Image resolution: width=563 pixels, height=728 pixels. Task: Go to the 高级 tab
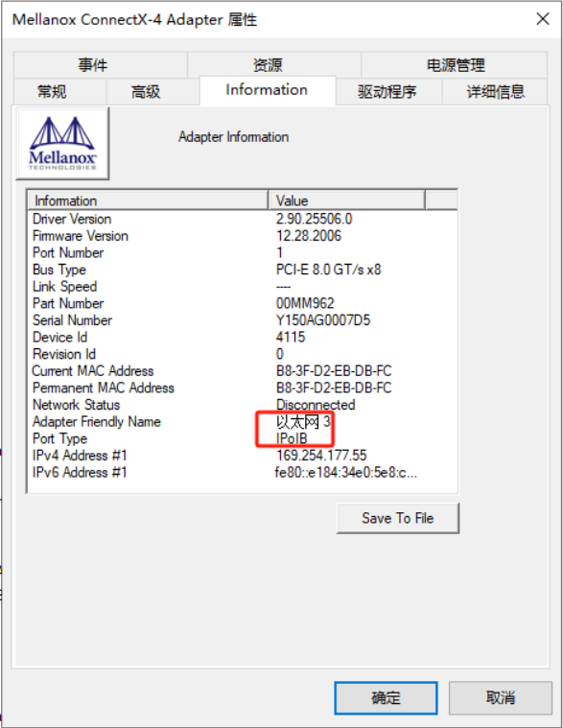153,91
